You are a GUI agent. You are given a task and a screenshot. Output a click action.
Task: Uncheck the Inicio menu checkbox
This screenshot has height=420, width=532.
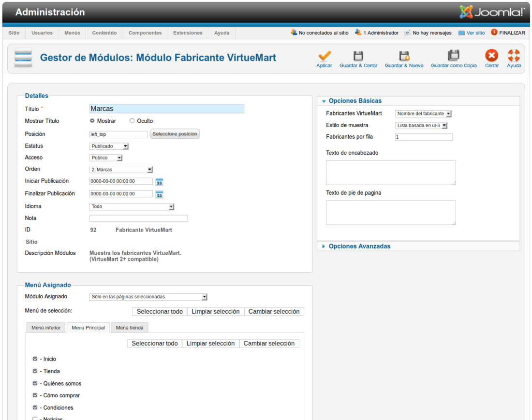[x=35, y=359]
